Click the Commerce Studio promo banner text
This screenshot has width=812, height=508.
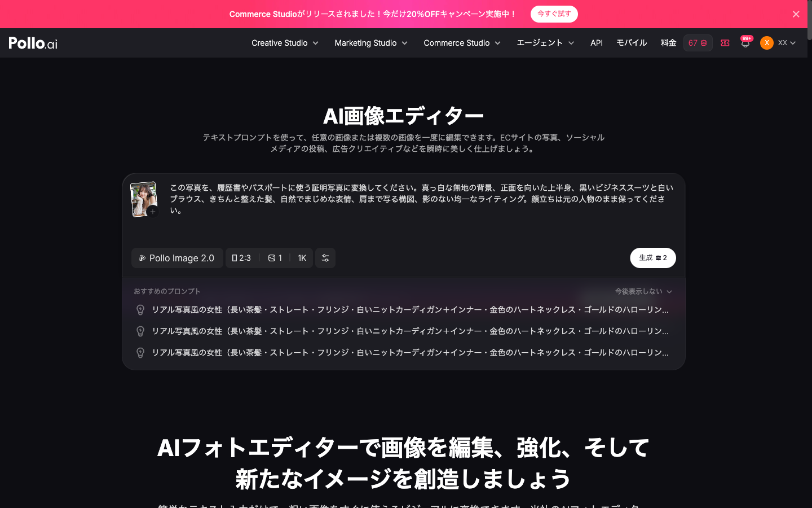372,14
